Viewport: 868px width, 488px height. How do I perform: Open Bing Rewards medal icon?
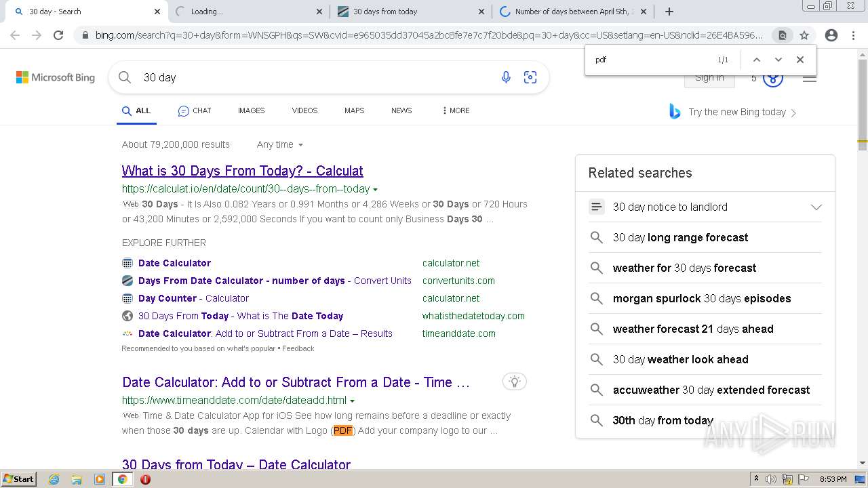[x=773, y=79]
